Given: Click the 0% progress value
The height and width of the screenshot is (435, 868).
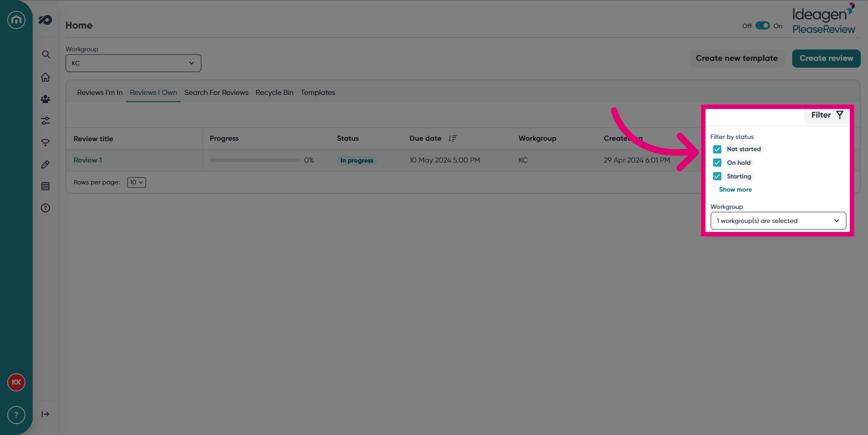Looking at the screenshot, I should (309, 160).
